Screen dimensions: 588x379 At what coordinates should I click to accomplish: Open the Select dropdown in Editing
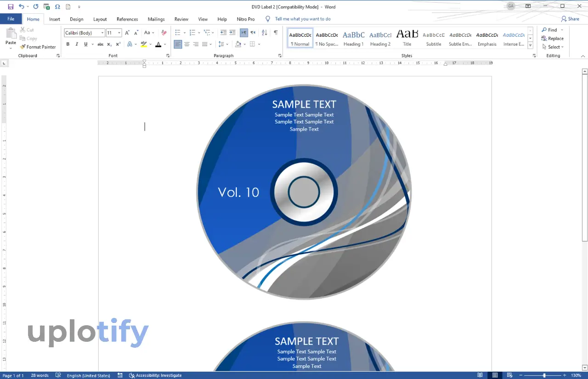click(x=552, y=47)
